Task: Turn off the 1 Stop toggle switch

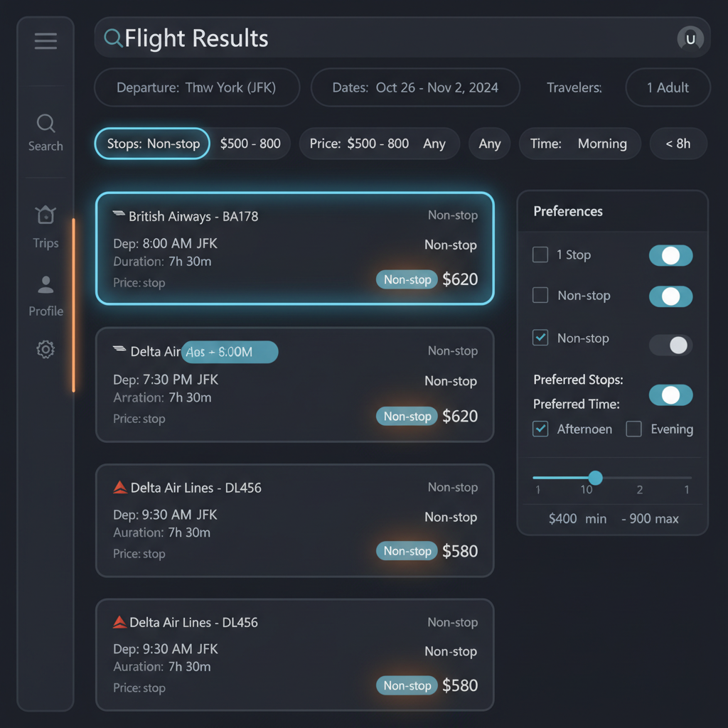Action: [x=670, y=256]
